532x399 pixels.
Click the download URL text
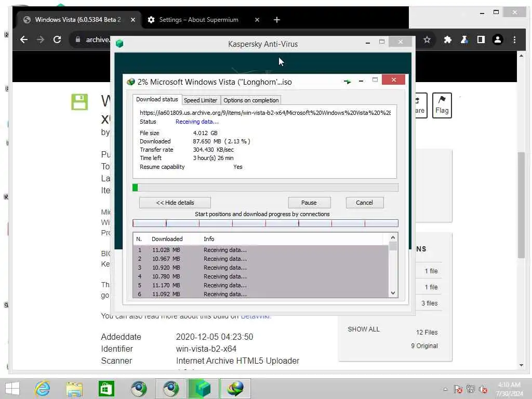click(265, 113)
